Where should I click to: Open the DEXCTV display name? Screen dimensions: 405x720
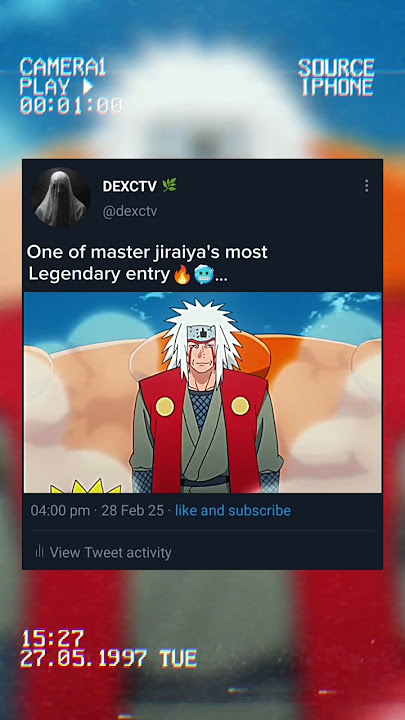point(129,186)
